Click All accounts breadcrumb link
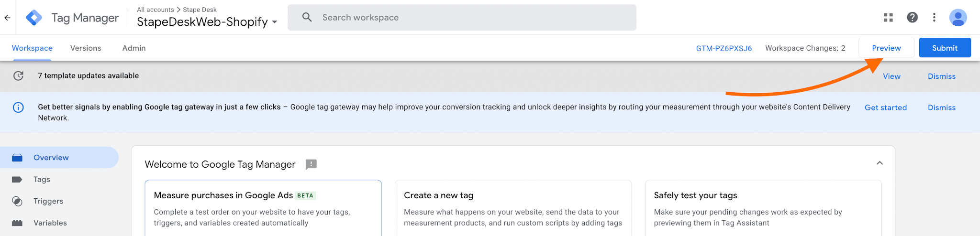980x236 pixels. point(156,10)
